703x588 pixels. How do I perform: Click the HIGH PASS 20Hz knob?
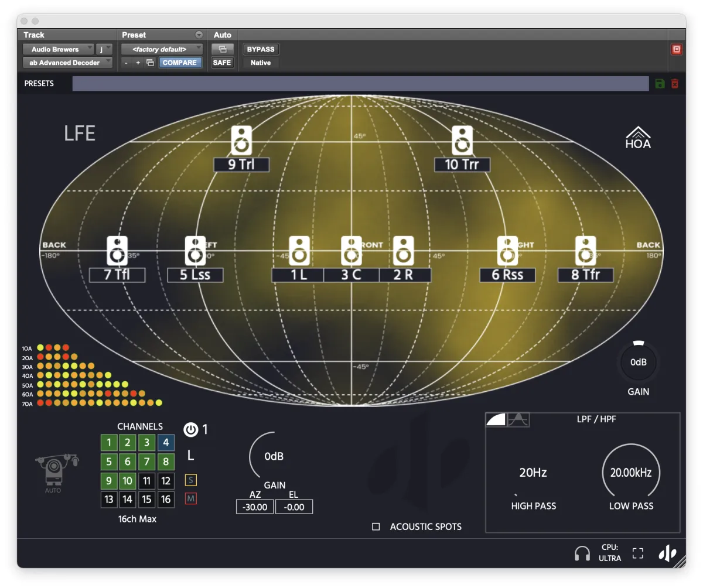pyautogui.click(x=534, y=473)
